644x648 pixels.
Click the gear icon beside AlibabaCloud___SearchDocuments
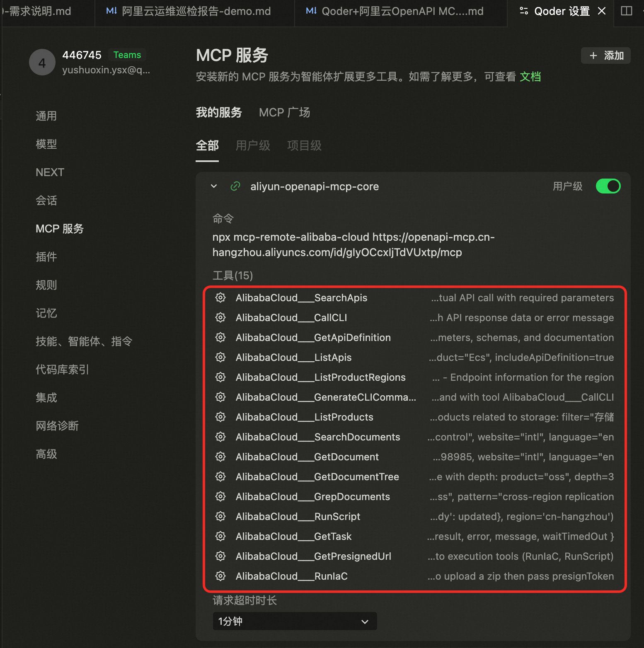220,437
